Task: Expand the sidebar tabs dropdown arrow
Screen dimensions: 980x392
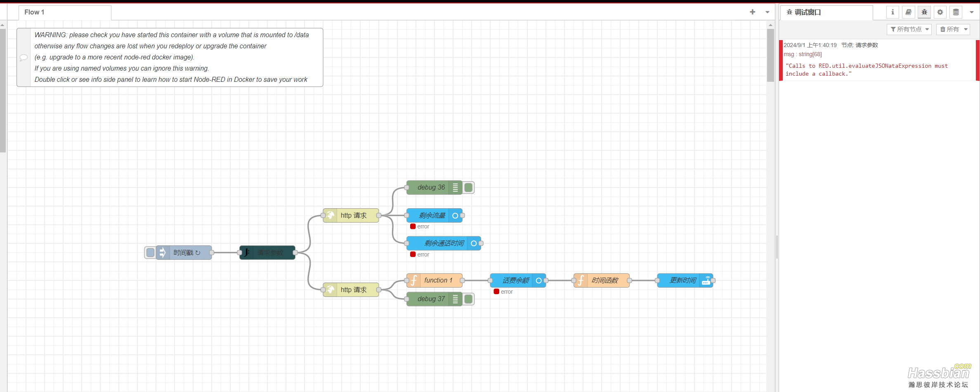Action: [971, 12]
